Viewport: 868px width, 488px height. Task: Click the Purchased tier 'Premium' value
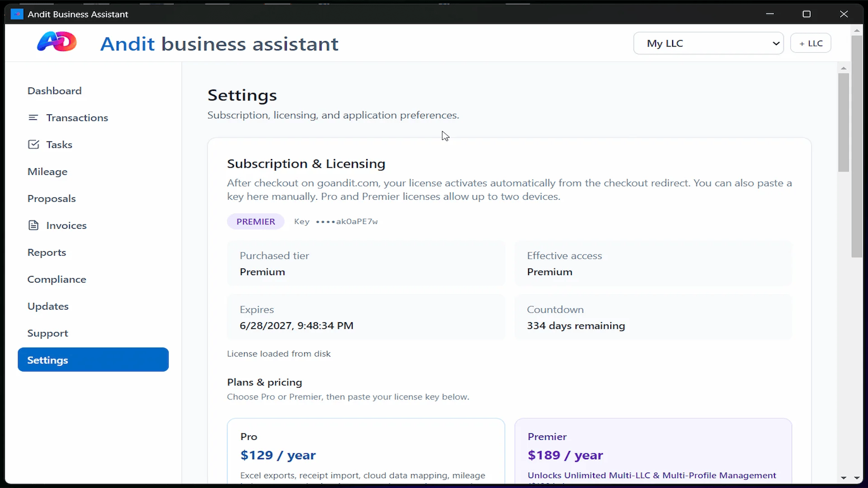[262, 272]
